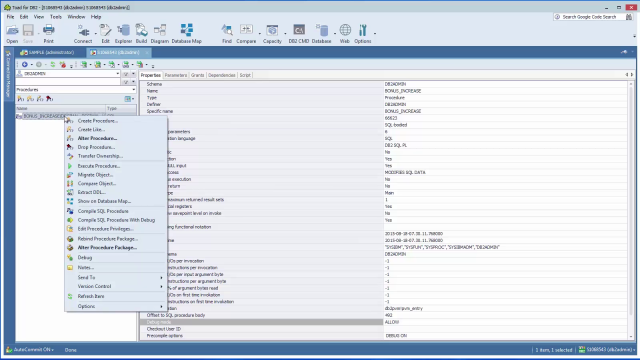The image size is (640, 360).
Task: Click the green refresh icon in explorer toolbar
Action: point(53,64)
